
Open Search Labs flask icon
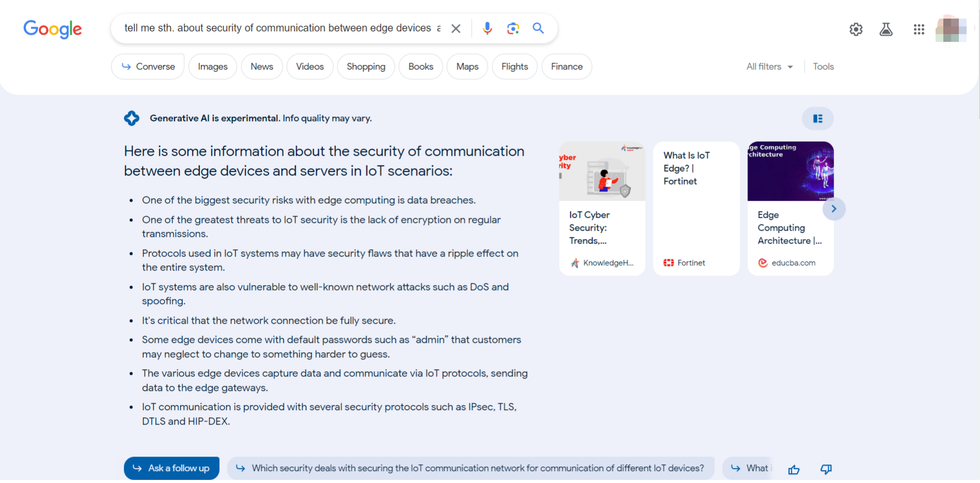click(x=886, y=29)
